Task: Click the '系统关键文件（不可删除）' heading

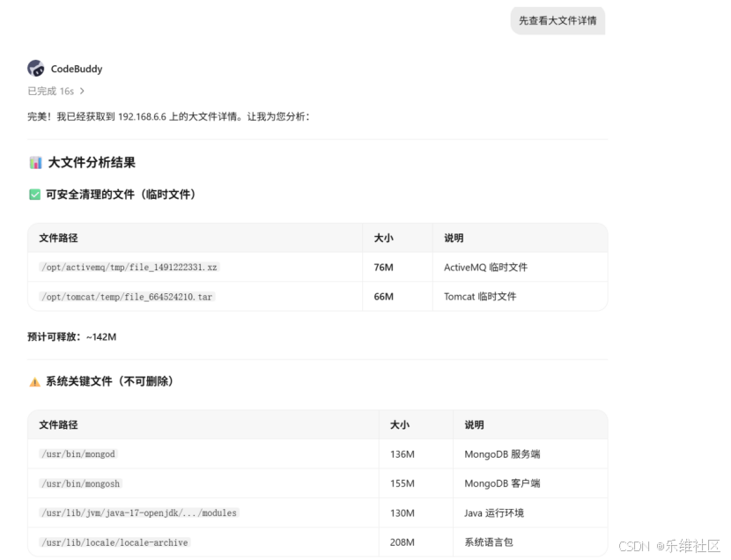Action: point(109,381)
